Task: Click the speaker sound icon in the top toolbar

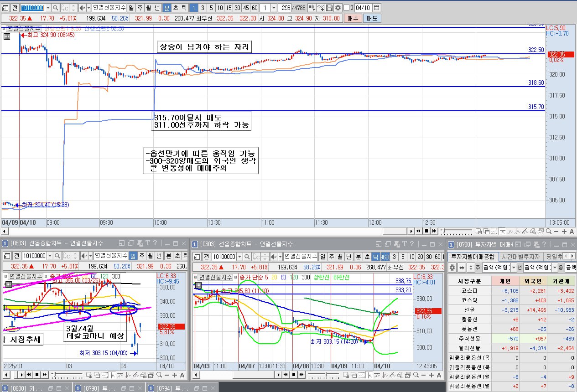Action: pos(83,8)
